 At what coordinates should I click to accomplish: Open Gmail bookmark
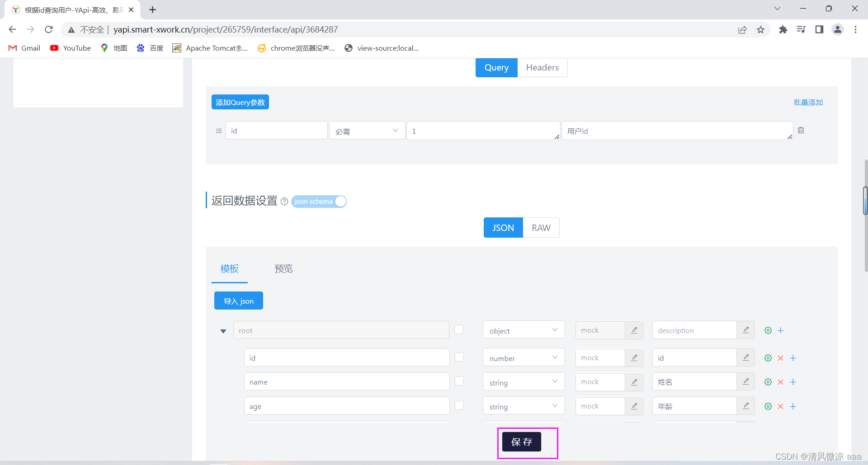24,48
